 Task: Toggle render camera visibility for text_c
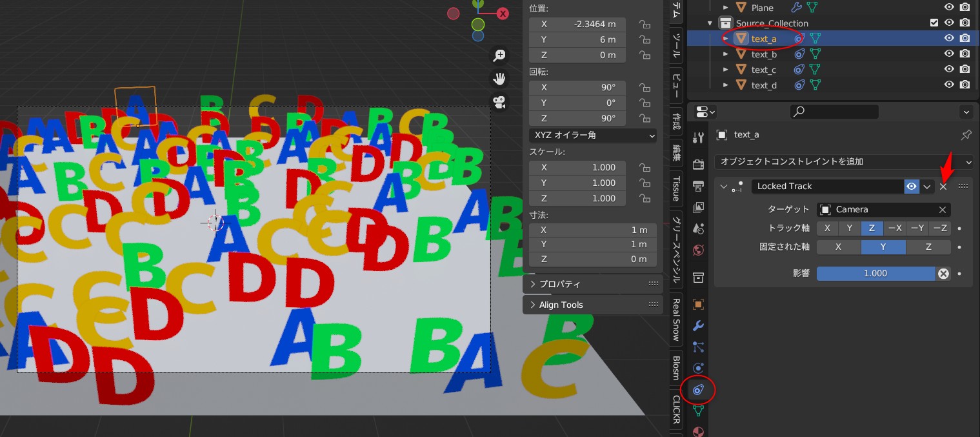click(965, 69)
